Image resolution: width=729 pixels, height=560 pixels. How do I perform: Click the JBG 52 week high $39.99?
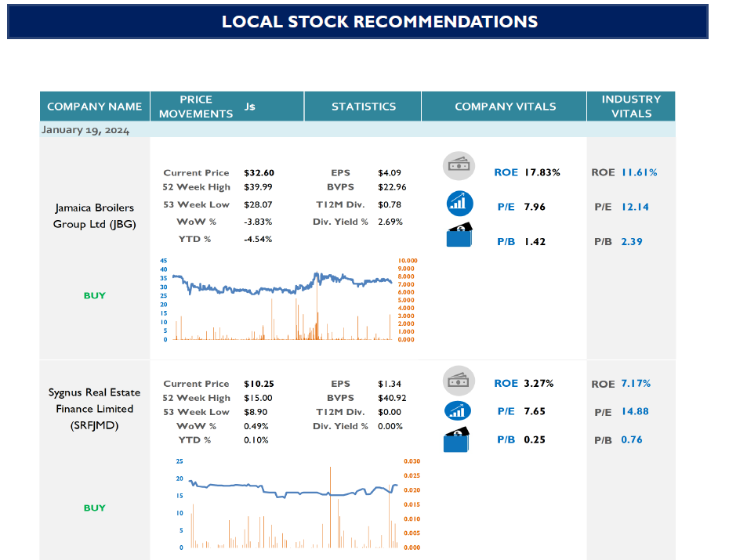tap(258, 186)
